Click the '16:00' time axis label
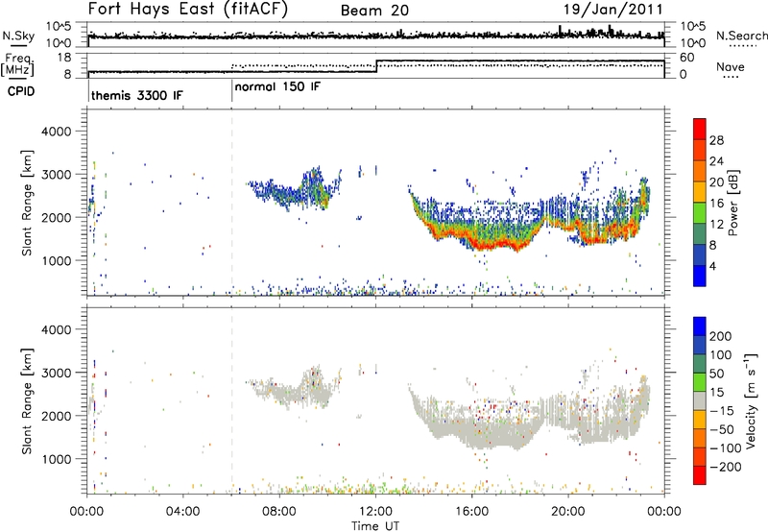The width and height of the screenshot is (768, 532). (471, 512)
